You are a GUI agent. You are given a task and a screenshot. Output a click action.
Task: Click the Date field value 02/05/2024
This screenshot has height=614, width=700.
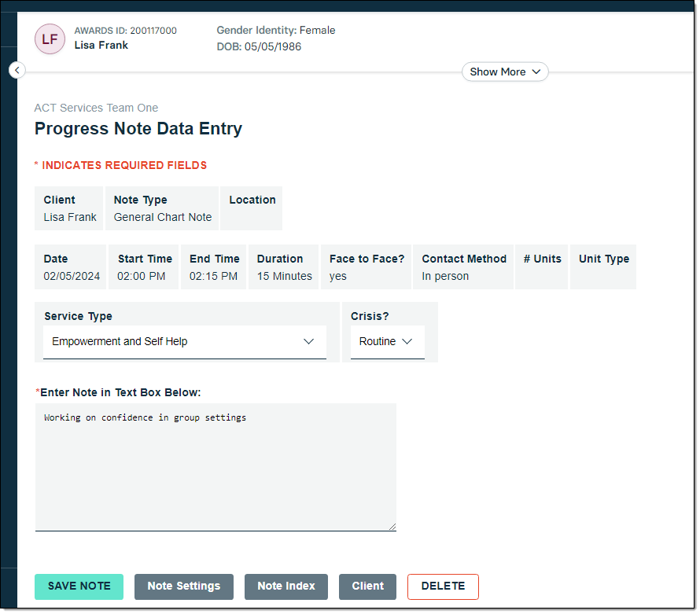click(72, 276)
